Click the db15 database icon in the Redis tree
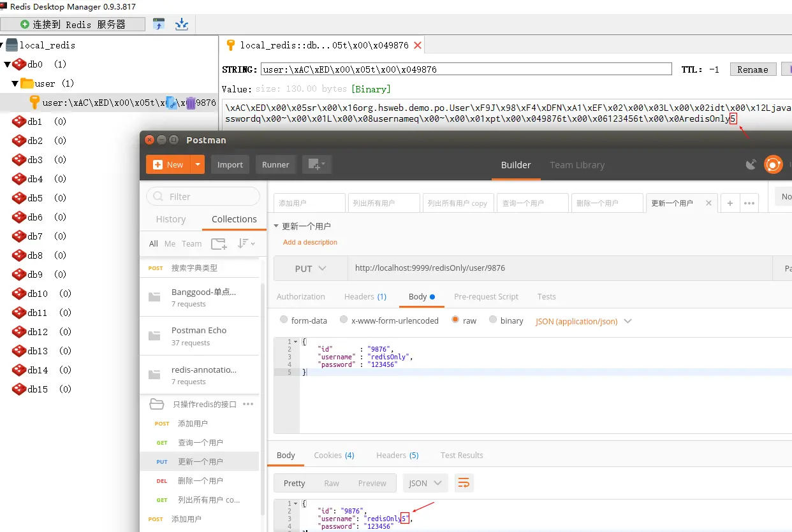This screenshot has height=532, width=792. click(19, 389)
